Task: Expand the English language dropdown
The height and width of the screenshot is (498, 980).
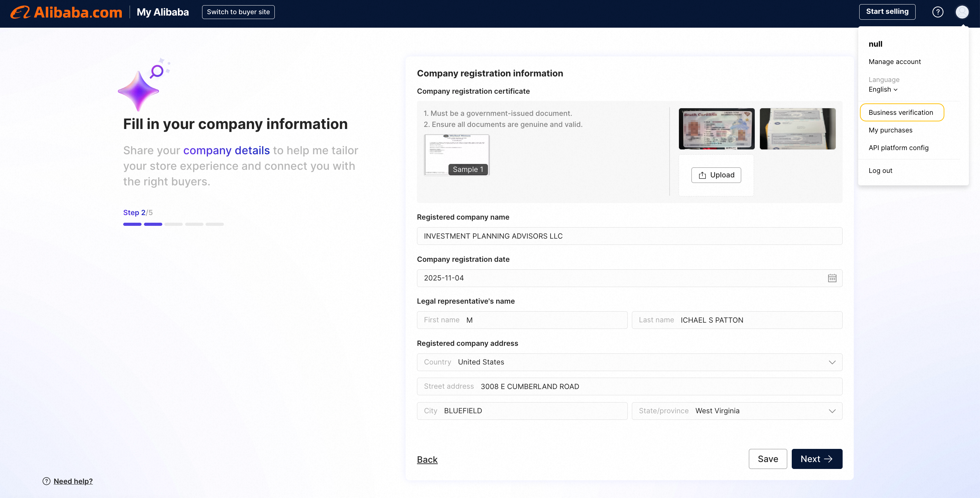Action: [x=883, y=89]
